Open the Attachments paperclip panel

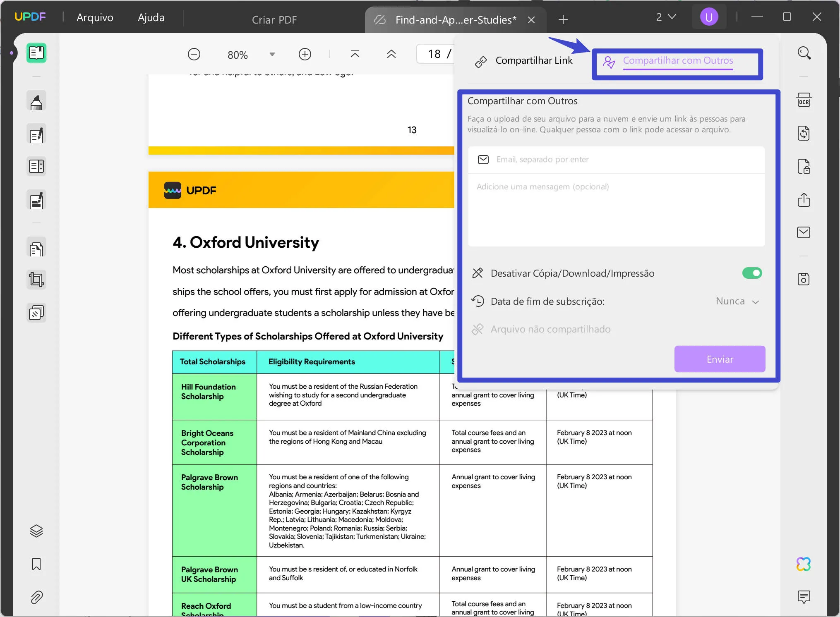click(x=36, y=597)
